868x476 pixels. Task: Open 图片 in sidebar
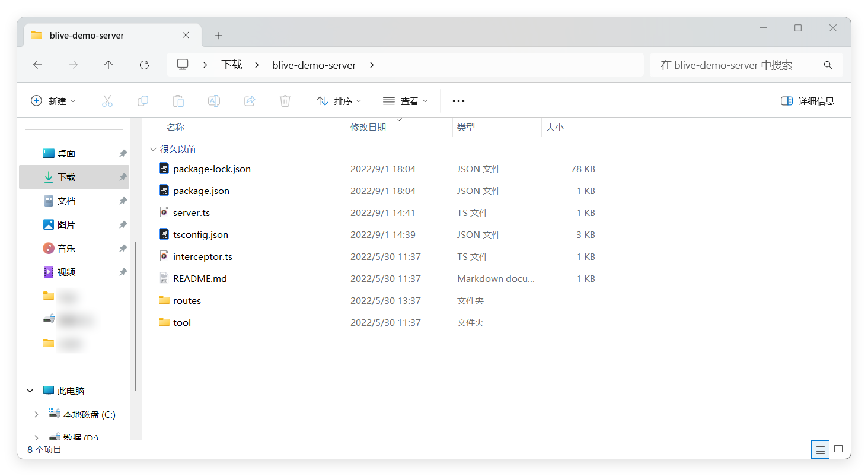click(66, 224)
